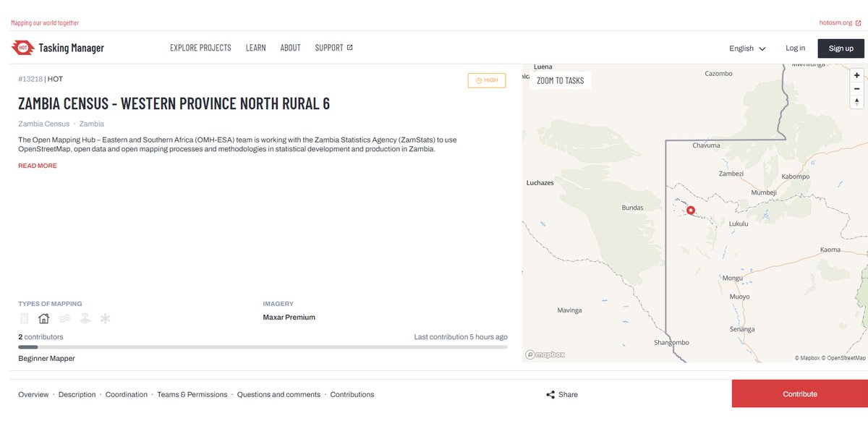This screenshot has height=434, width=868.
Task: Open the English language dropdown
Action: click(746, 48)
